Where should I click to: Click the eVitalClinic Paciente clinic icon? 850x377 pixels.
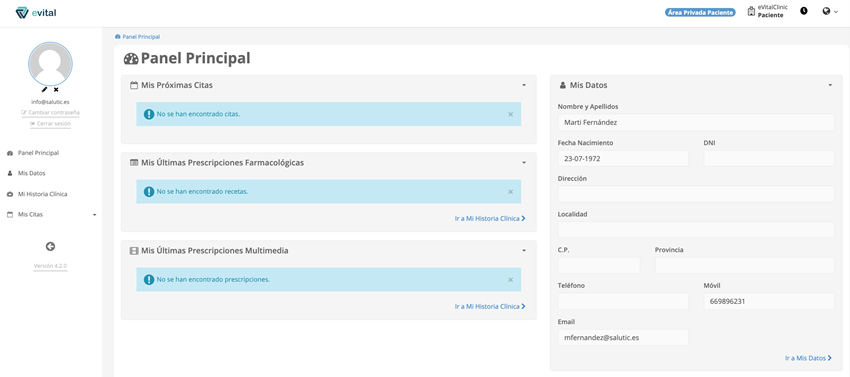[751, 11]
